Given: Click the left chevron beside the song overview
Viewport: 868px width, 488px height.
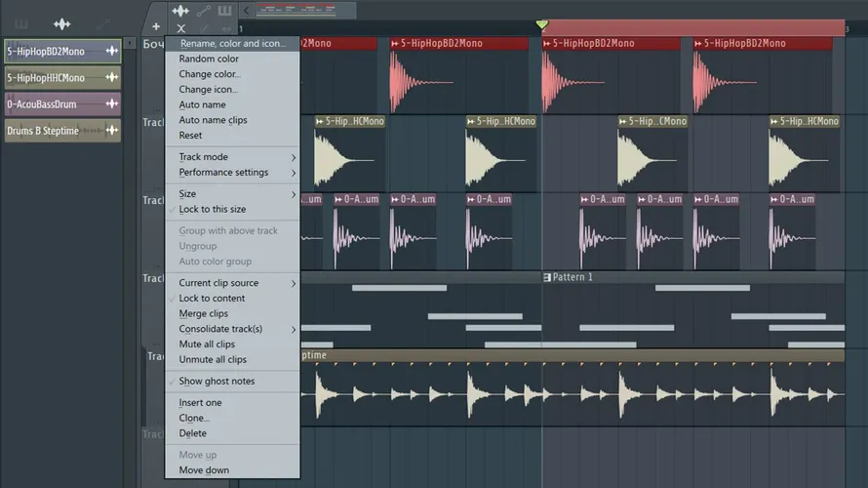Looking at the screenshot, I should (x=247, y=10).
